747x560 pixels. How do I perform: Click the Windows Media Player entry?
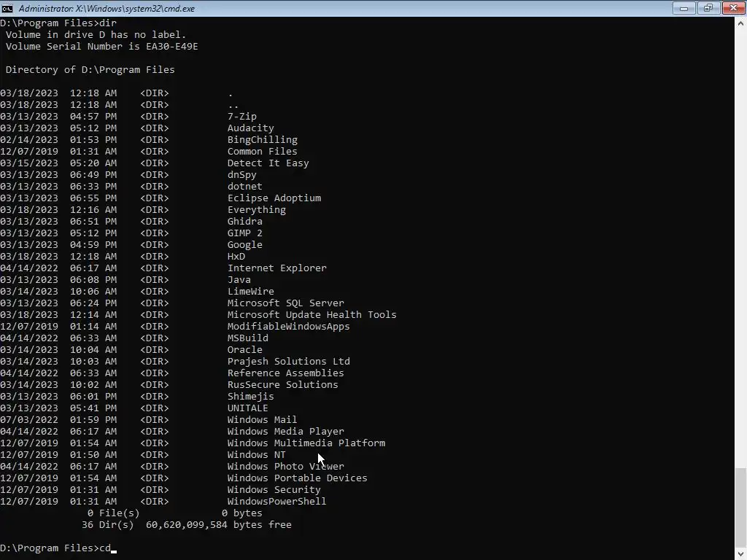tap(286, 432)
